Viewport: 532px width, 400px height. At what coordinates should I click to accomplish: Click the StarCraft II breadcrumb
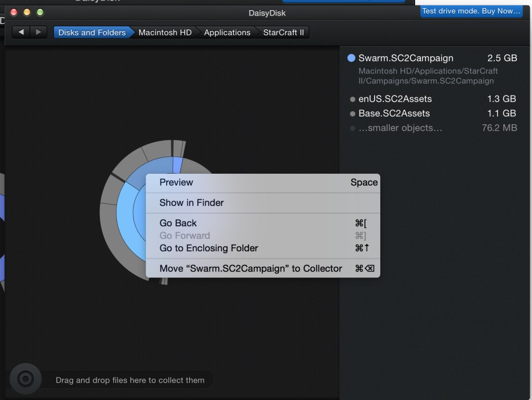[x=284, y=32]
